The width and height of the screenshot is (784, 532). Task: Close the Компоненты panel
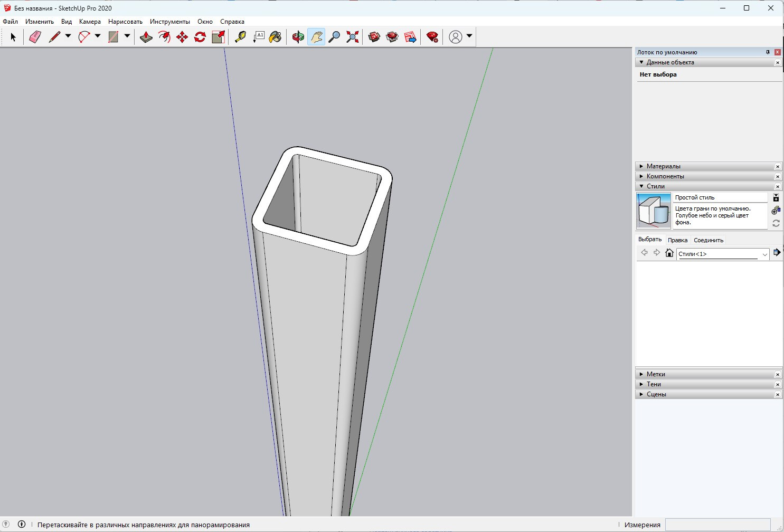point(778,177)
